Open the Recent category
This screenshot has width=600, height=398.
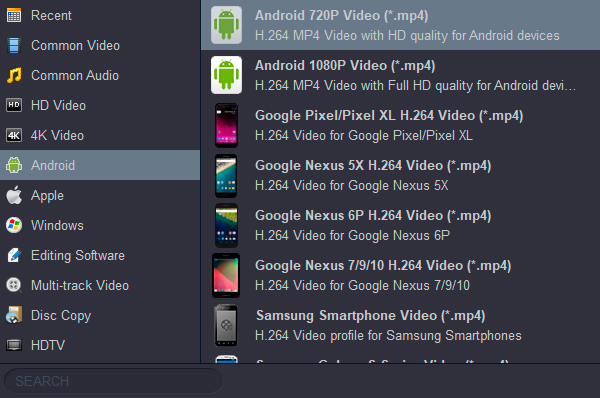pyautogui.click(x=100, y=15)
